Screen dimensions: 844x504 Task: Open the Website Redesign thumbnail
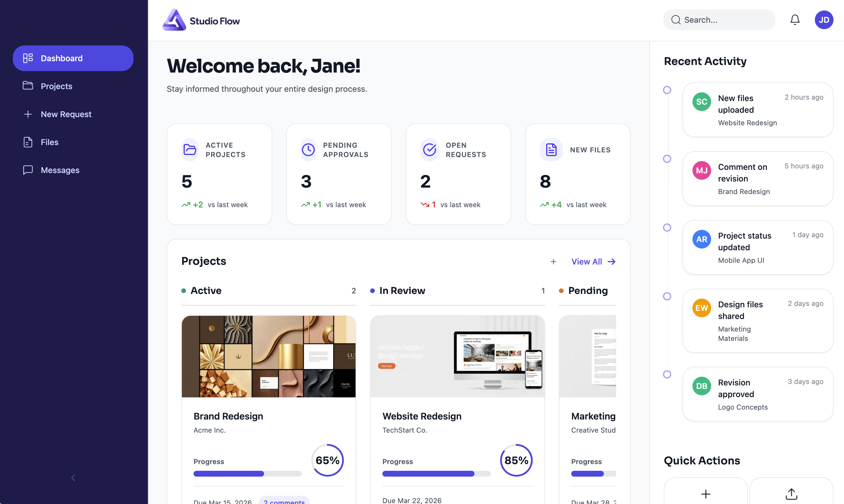[x=457, y=356]
